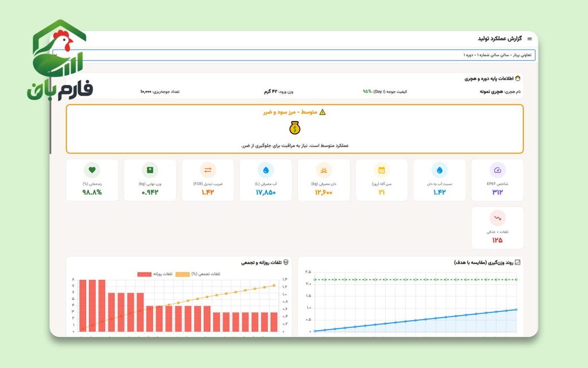This screenshot has width=588, height=368.
Task: Click the متوسط - مرز سود و ضرر heading
Action: tap(290, 112)
